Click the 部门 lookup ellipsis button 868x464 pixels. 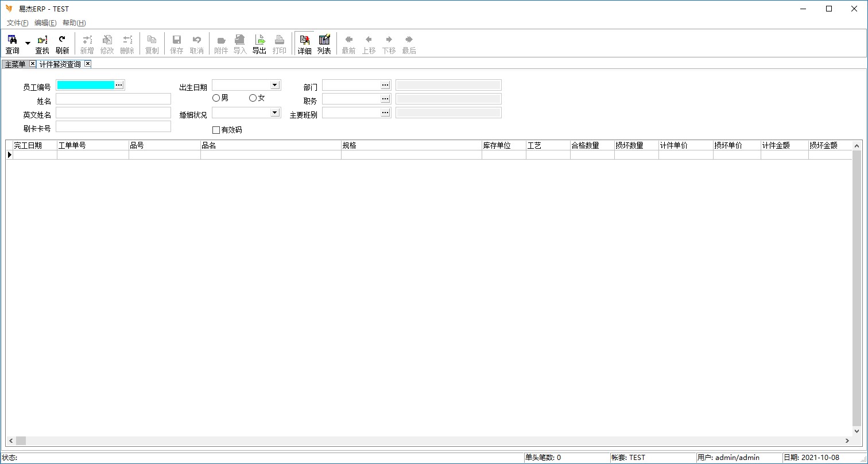click(385, 85)
